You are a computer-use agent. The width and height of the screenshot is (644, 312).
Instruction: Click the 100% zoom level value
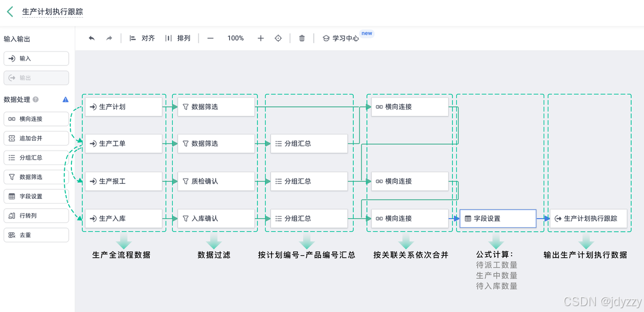pyautogui.click(x=236, y=39)
